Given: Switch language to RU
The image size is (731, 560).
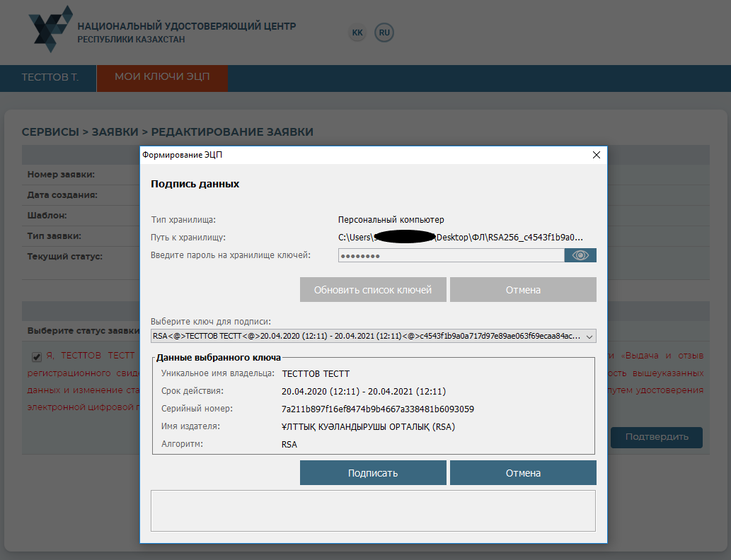Looking at the screenshot, I should pyautogui.click(x=384, y=33).
